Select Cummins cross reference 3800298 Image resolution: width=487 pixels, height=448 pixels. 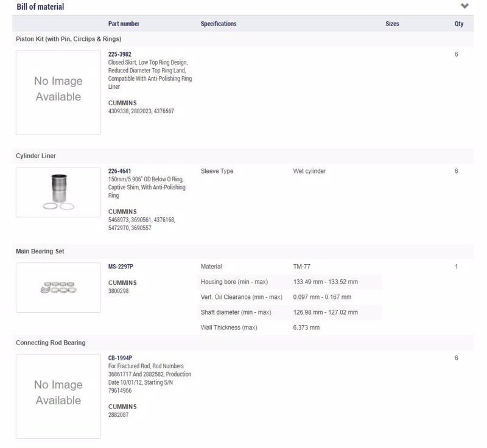[118, 291]
